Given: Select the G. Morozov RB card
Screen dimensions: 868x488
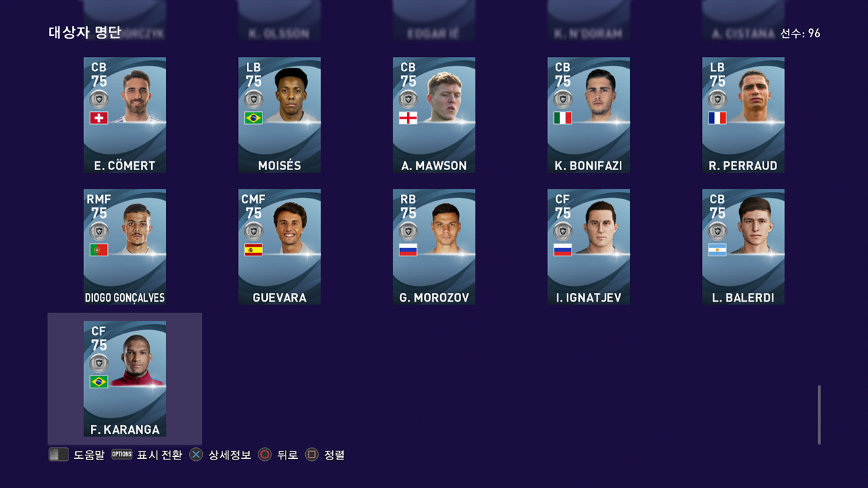Looking at the screenshot, I should (434, 247).
